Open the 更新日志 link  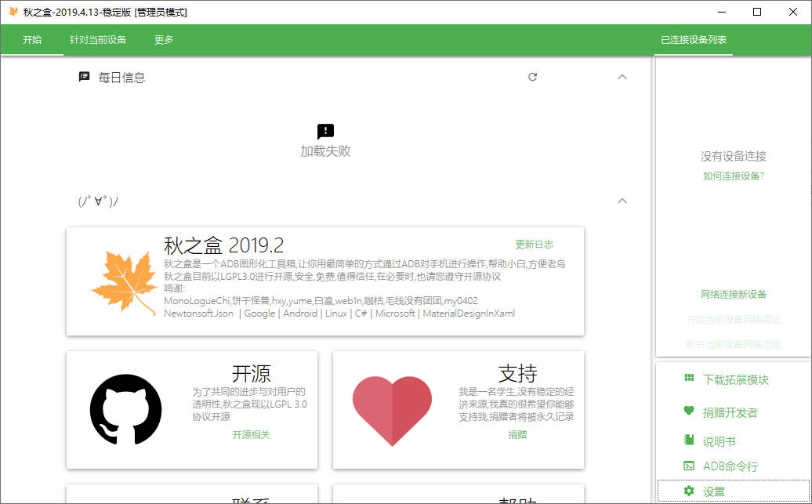(534, 244)
